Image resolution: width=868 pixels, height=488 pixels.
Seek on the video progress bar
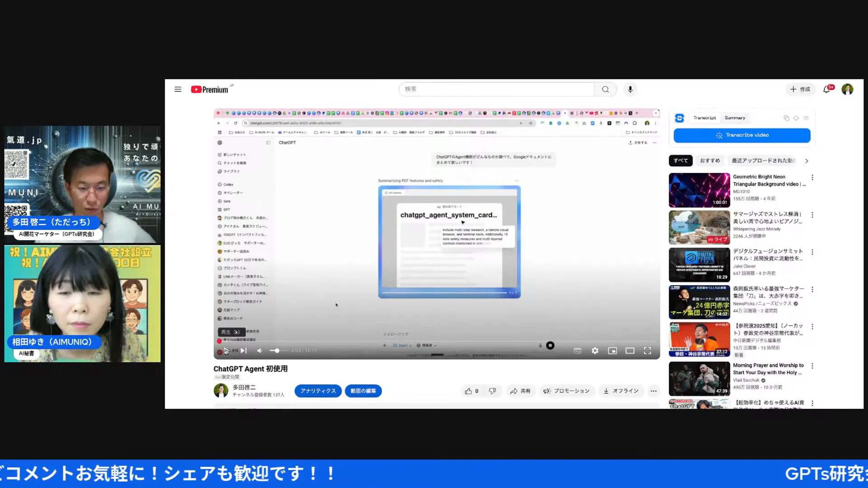[437, 341]
